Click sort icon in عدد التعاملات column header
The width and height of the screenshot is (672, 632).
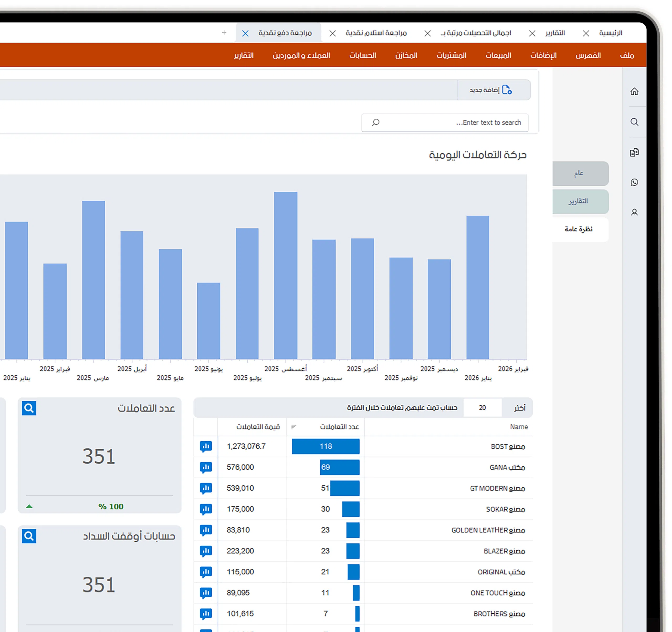(x=293, y=427)
